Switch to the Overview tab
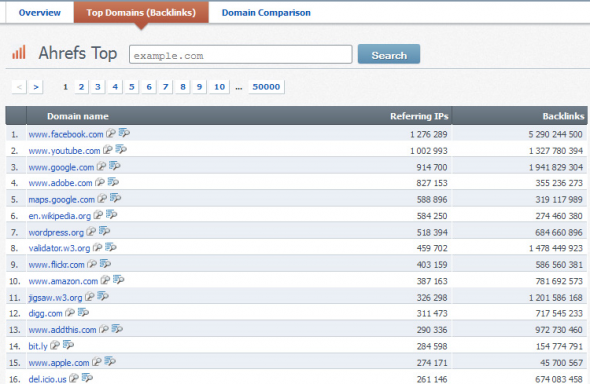This screenshot has width=590, height=384. 40,13
